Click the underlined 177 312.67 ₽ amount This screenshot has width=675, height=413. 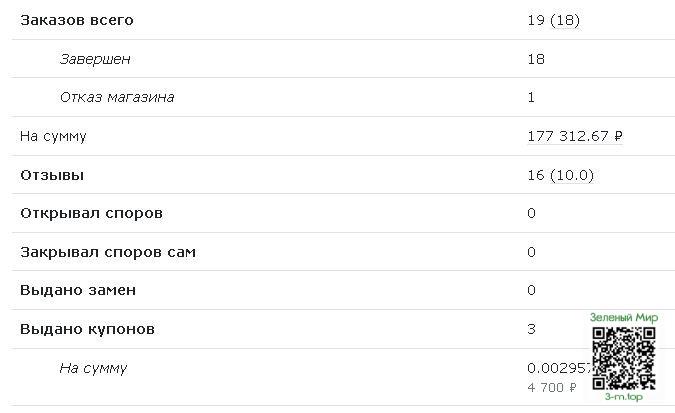pyautogui.click(x=575, y=136)
